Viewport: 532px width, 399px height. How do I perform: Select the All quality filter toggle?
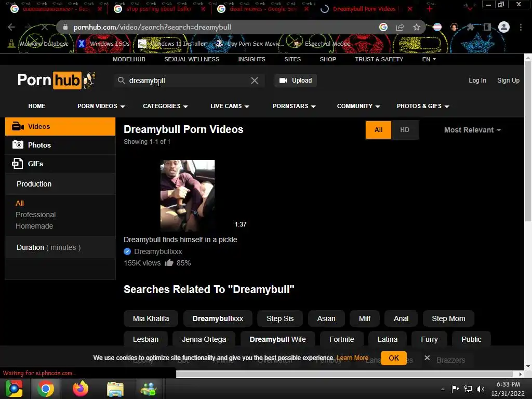(378, 130)
